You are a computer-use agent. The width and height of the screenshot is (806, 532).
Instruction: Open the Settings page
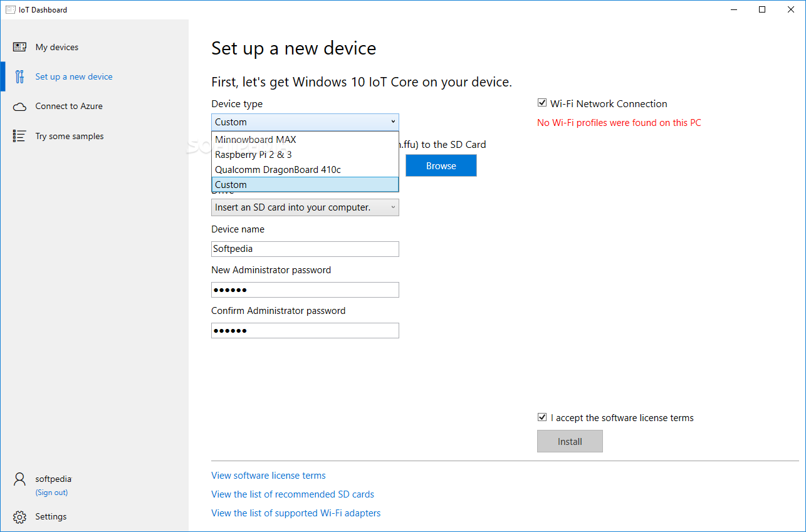[x=51, y=516]
